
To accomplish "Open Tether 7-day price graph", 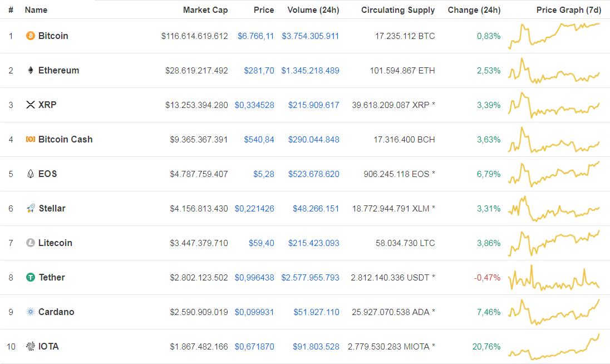I will (x=554, y=278).
